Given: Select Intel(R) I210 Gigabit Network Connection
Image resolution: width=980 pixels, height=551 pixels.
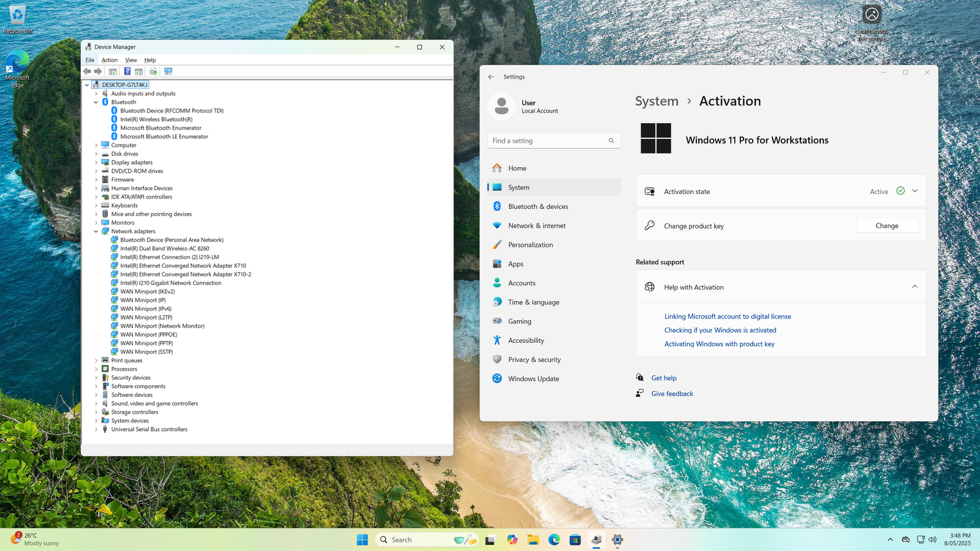Looking at the screenshot, I should [171, 283].
